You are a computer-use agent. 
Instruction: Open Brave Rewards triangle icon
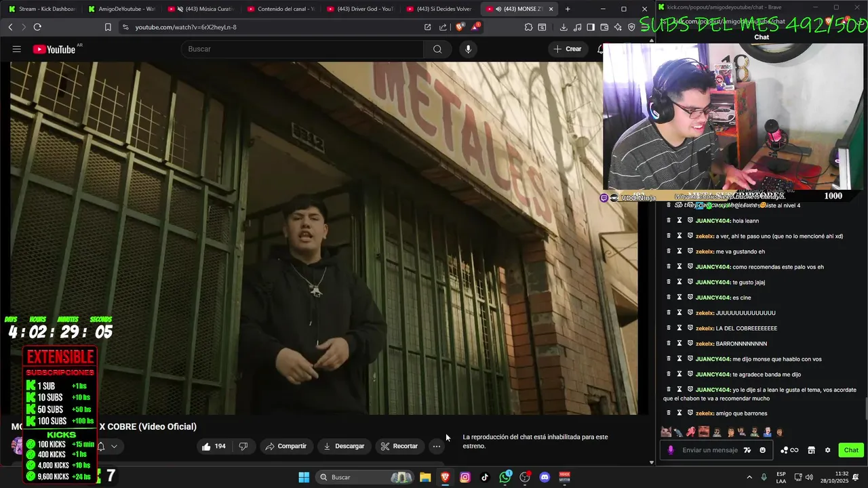point(476,27)
